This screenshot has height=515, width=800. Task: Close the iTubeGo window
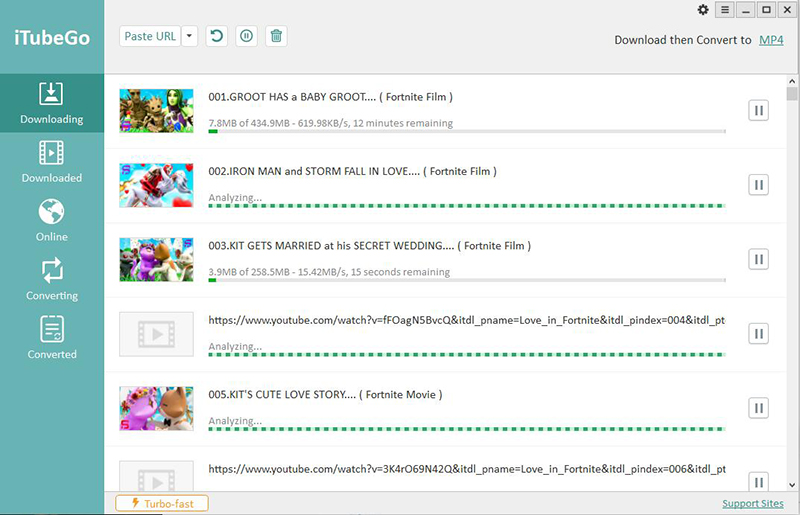click(787, 10)
